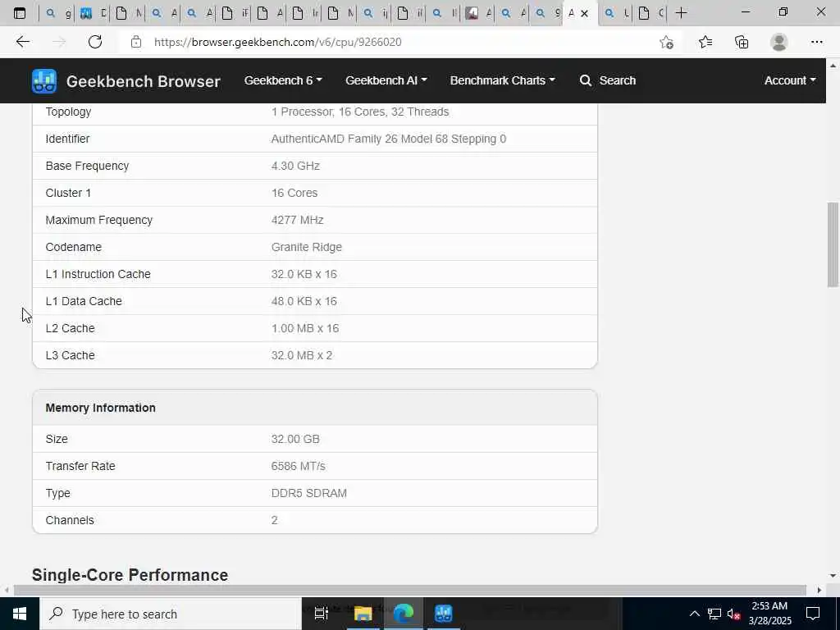Open the tab actions menu
840x630 pixels.
(20, 13)
